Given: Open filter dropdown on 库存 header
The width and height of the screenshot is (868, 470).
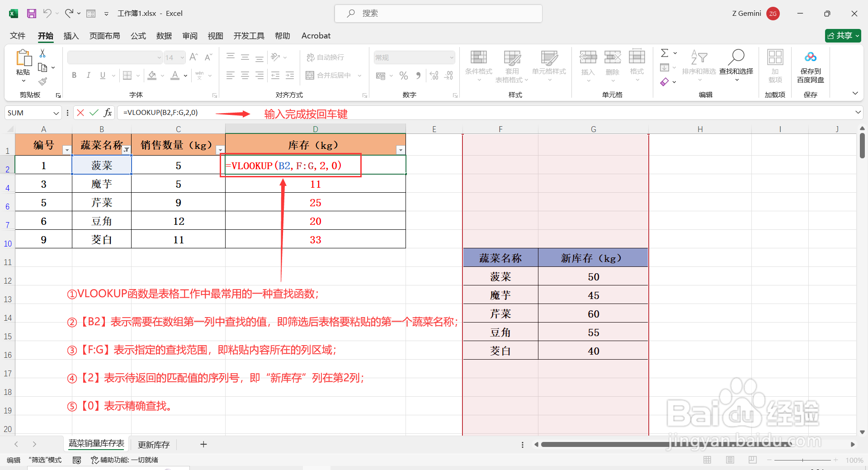Looking at the screenshot, I should [x=401, y=150].
